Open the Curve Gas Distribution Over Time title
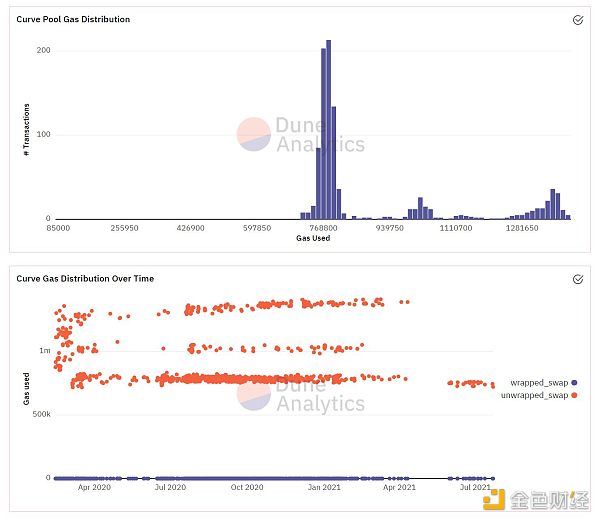 pyautogui.click(x=85, y=278)
